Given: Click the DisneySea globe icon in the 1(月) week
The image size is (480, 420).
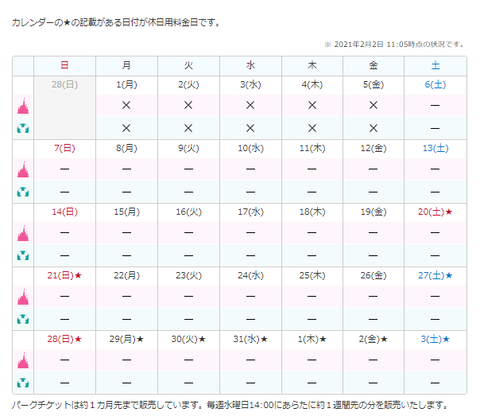Looking at the screenshot, I should click(23, 128).
